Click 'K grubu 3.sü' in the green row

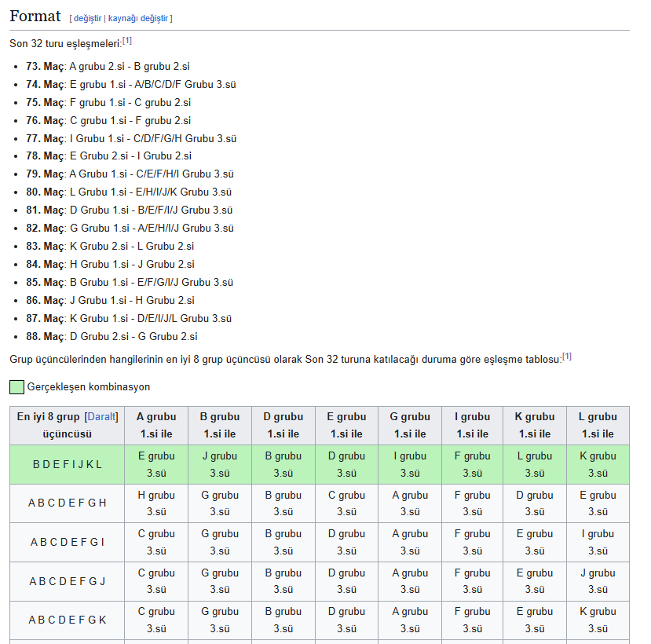pyautogui.click(x=598, y=465)
